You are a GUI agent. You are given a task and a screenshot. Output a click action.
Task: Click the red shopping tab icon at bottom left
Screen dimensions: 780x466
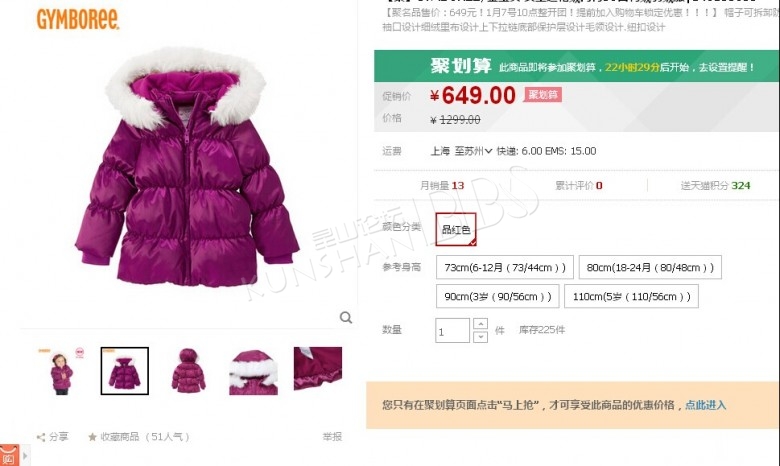(x=9, y=455)
